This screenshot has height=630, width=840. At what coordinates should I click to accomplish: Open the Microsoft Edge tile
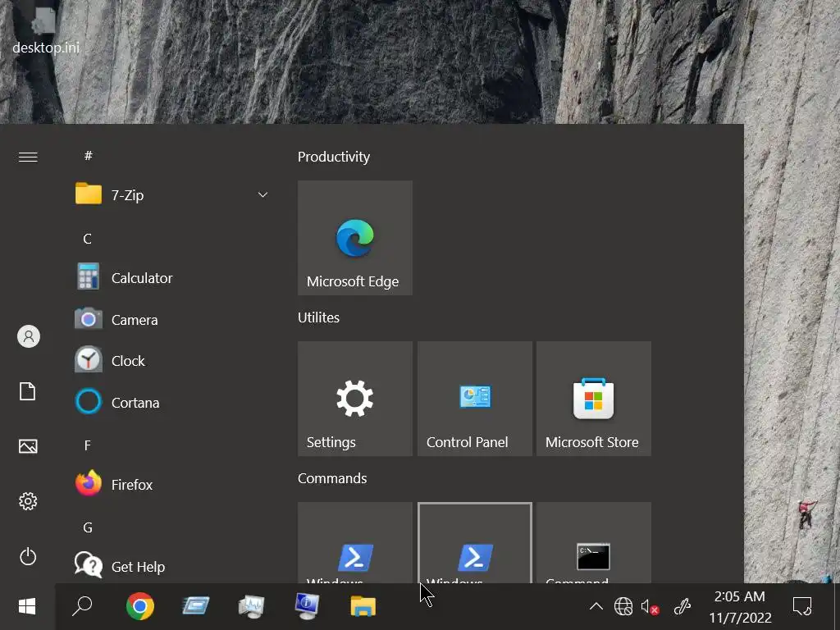354,238
